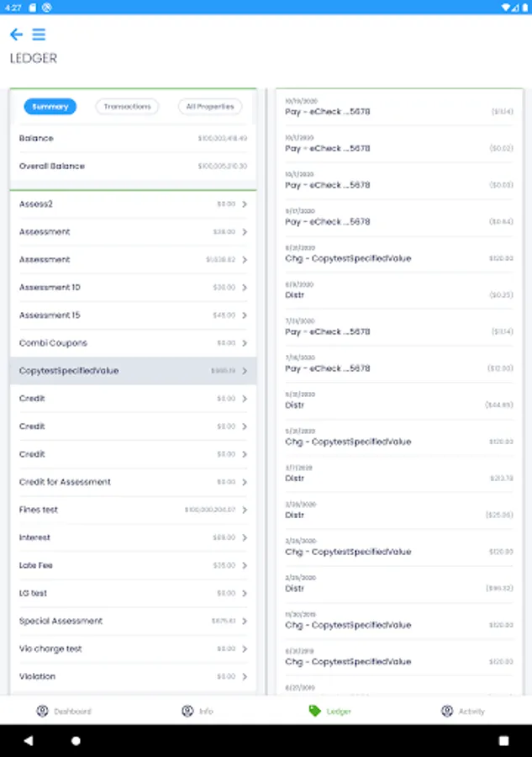Viewport: 532px width, 757px height.
Task: Tap the back arrow icon
Action: pyautogui.click(x=16, y=34)
